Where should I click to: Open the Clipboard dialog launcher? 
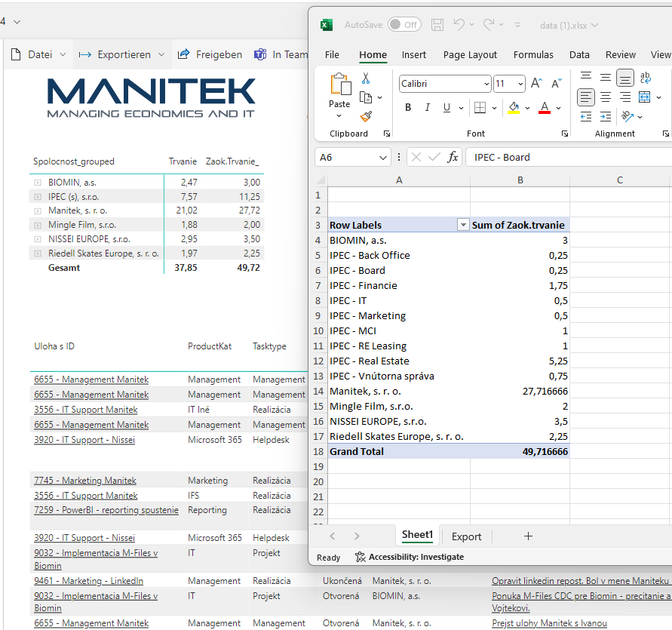[x=387, y=134]
